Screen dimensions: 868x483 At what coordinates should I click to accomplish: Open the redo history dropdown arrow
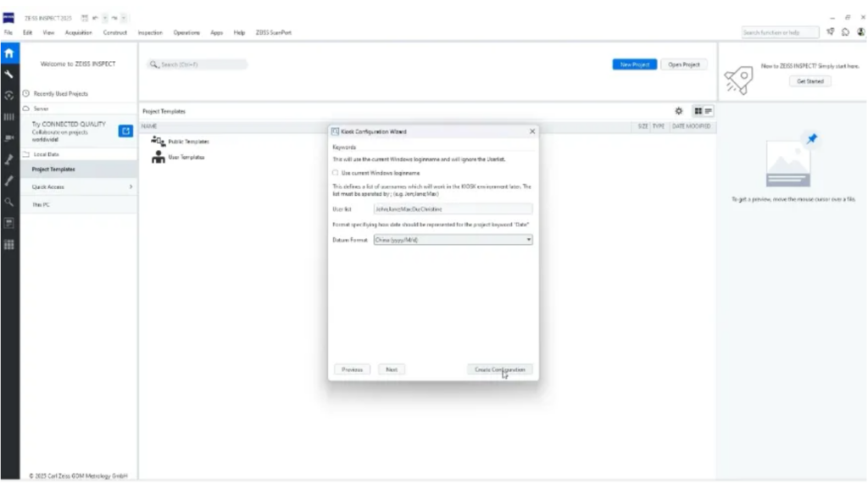(x=124, y=19)
